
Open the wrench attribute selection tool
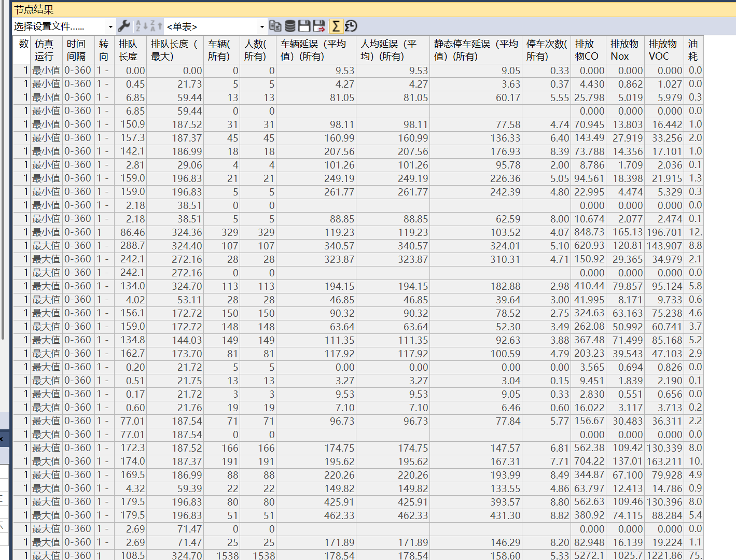[x=124, y=26]
